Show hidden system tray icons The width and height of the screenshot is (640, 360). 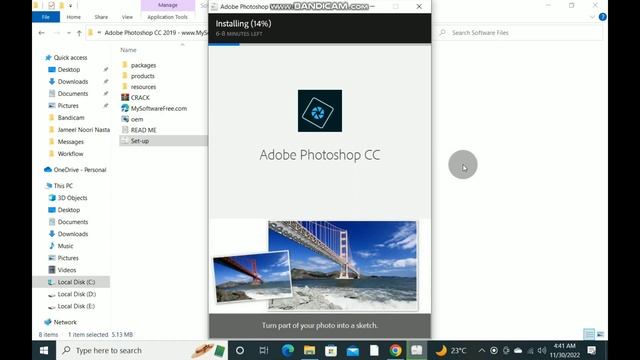click(x=482, y=351)
